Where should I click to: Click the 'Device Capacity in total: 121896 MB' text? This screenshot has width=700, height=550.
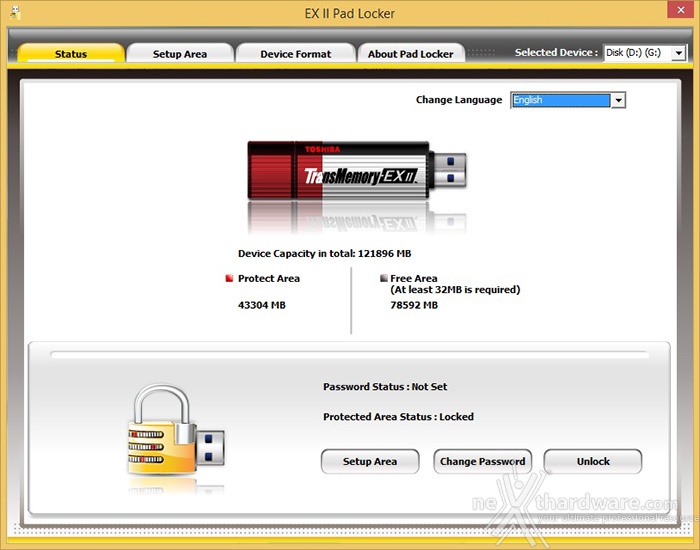(x=325, y=254)
